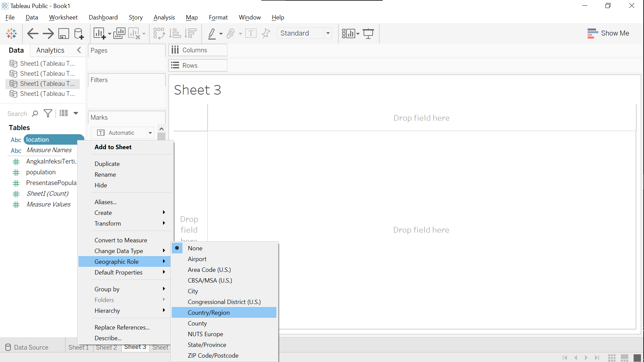Swap Rows and Columns with toolbar icon
Image resolution: width=644 pixels, height=362 pixels.
point(159,33)
